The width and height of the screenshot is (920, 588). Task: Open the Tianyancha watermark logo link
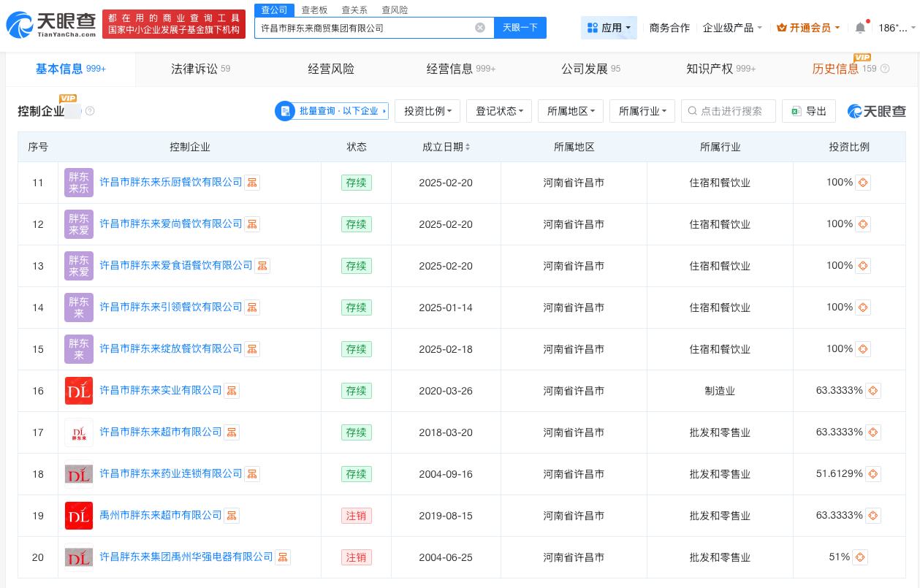[875, 111]
